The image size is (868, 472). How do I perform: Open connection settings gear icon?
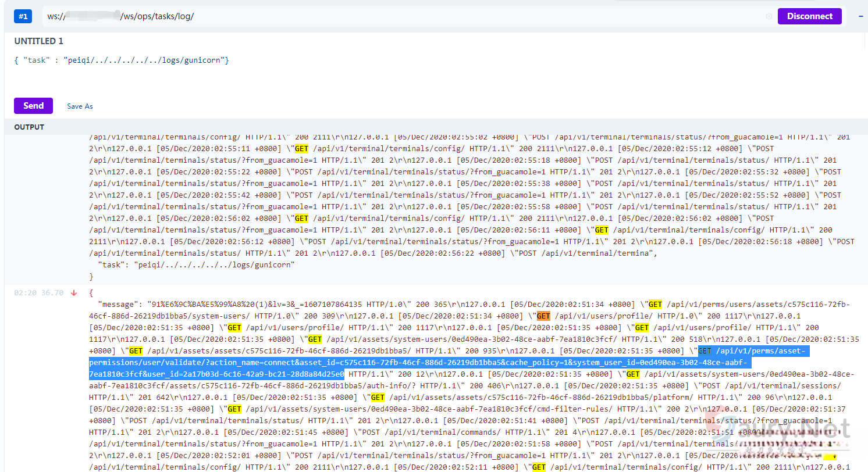coord(769,16)
